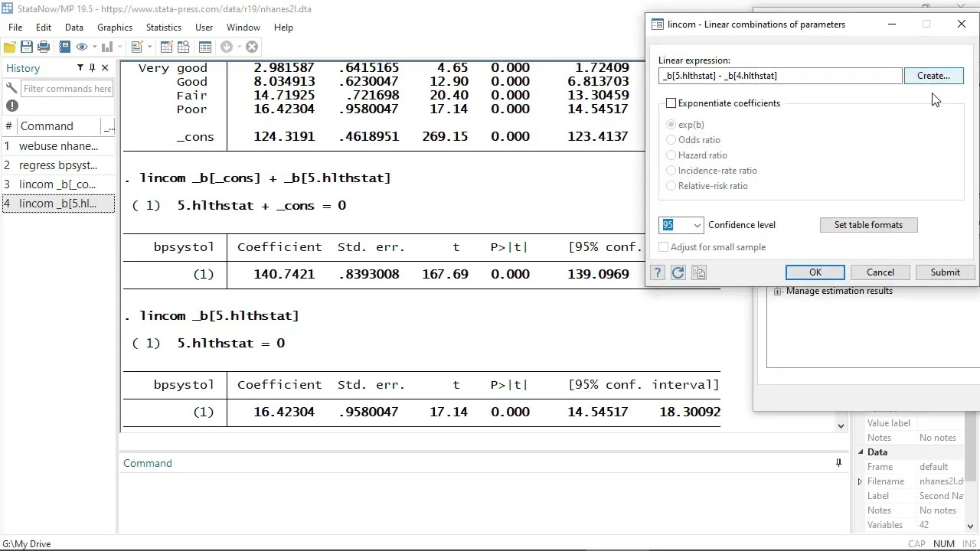
Task: Open the User menu
Action: coord(204,28)
